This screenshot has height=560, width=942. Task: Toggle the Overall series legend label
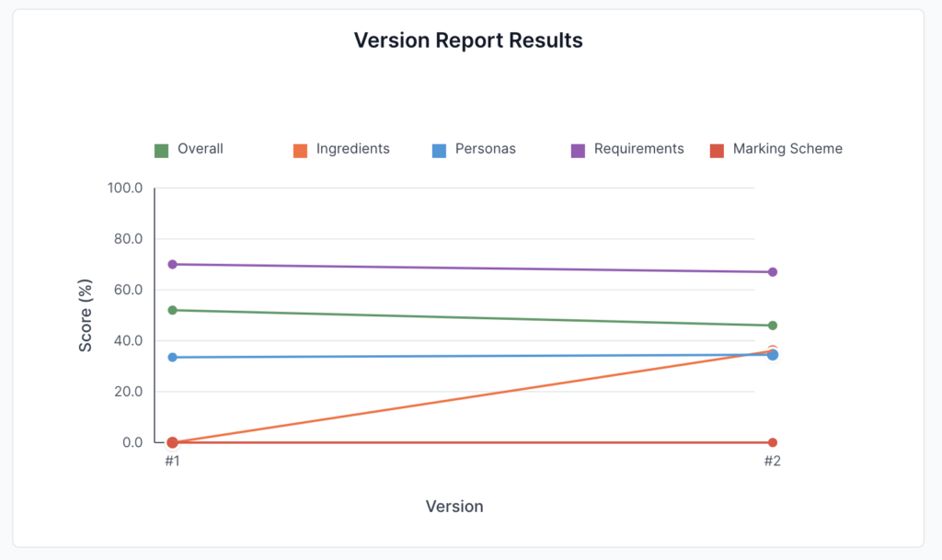pos(201,149)
